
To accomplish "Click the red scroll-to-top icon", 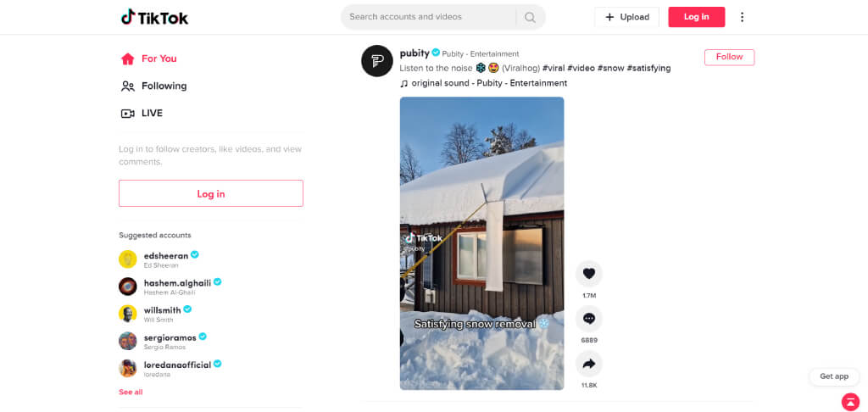I will [849, 402].
